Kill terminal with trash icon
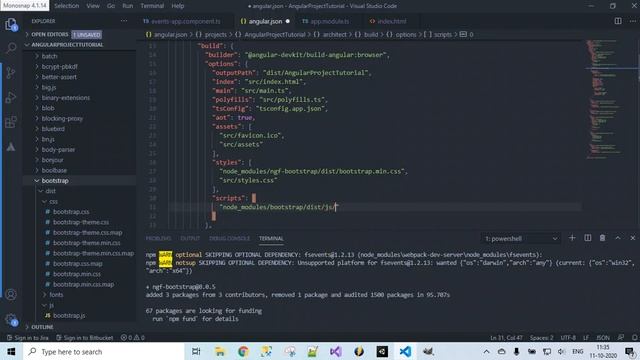The width and height of the screenshot is (640, 360). (x=602, y=238)
